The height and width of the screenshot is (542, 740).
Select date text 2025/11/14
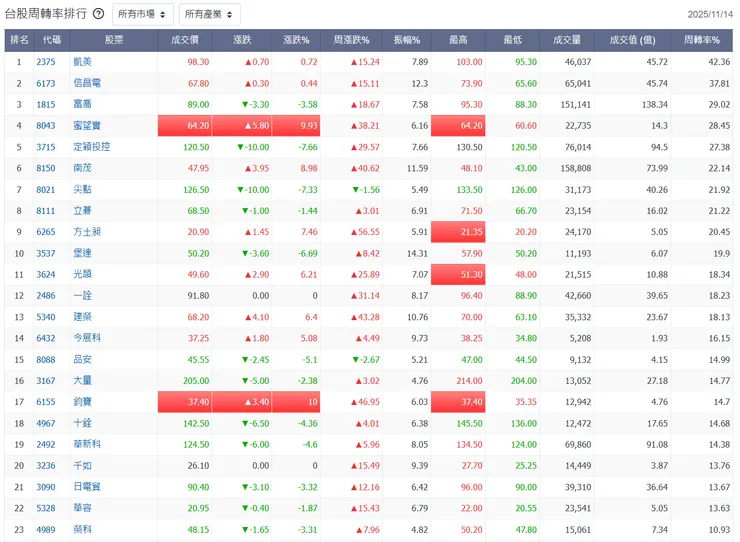(710, 14)
